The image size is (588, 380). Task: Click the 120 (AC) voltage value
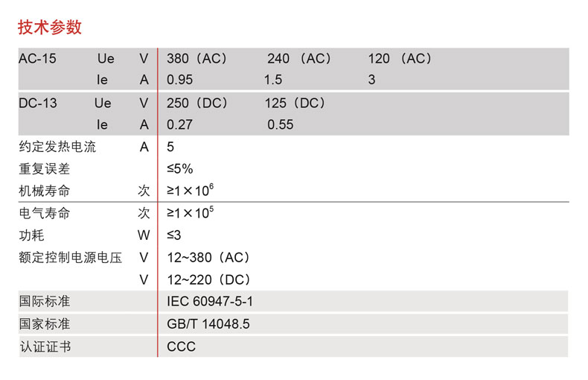pos(400,59)
